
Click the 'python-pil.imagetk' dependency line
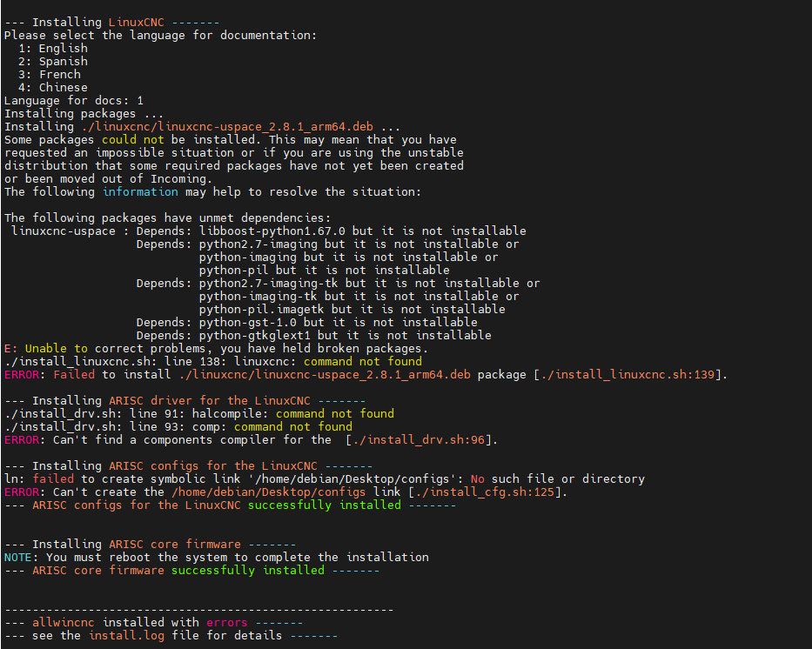pos(352,309)
